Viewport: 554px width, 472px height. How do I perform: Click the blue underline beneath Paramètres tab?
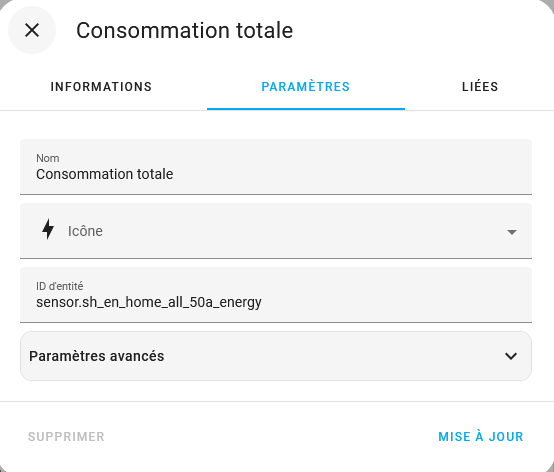(306, 109)
